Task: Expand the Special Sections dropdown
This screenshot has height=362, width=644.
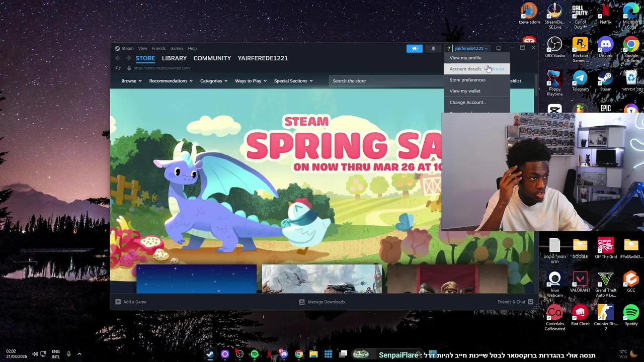Action: tap(293, 81)
